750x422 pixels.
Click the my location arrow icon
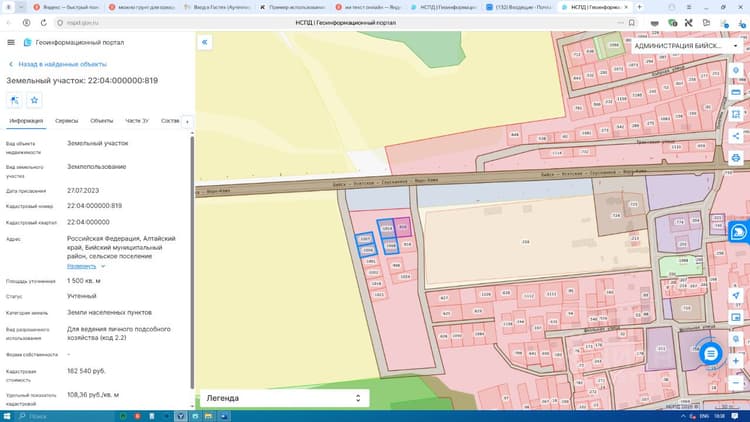point(736,296)
